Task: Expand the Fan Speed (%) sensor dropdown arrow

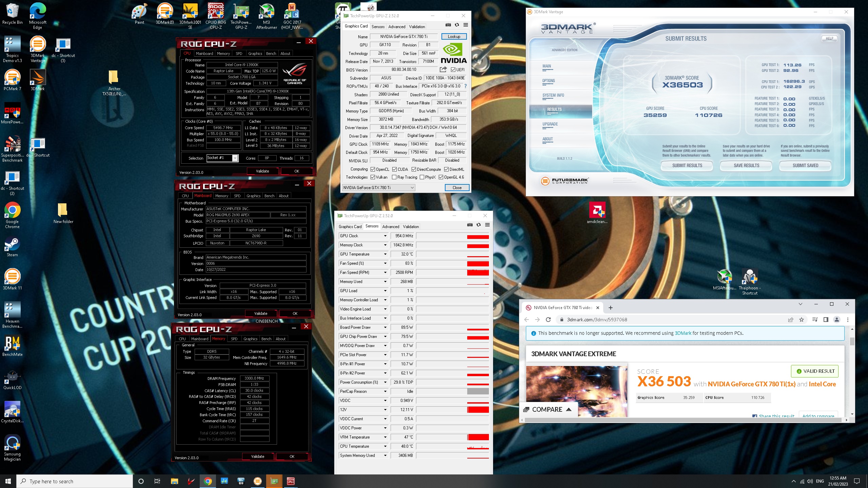Action: [385, 263]
